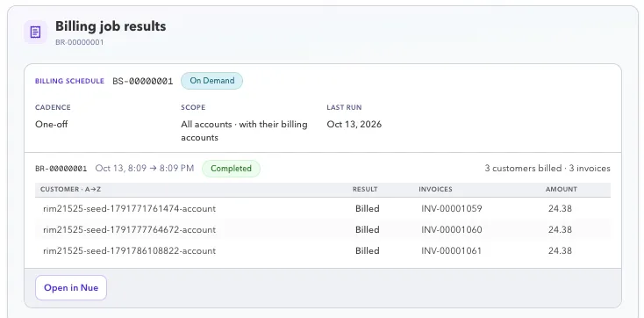
Task: Select customer rim21525-seed-1791777764672-account
Action: pyautogui.click(x=129, y=229)
